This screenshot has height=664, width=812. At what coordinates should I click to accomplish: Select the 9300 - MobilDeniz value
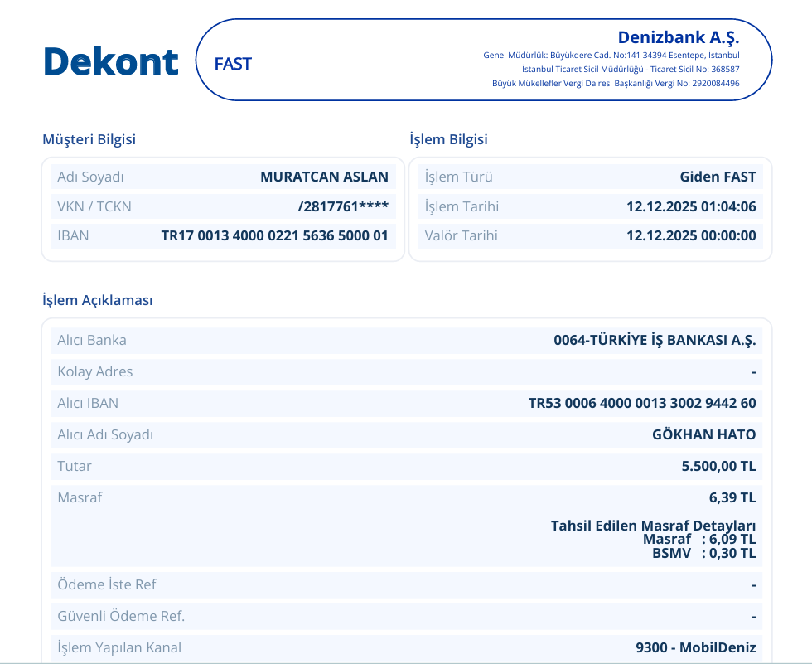pyautogui.click(x=696, y=647)
